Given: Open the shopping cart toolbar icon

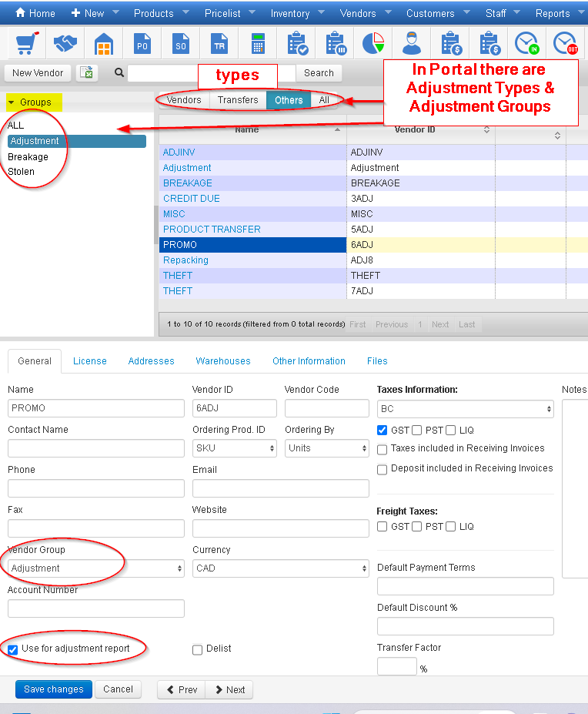Looking at the screenshot, I should point(27,43).
